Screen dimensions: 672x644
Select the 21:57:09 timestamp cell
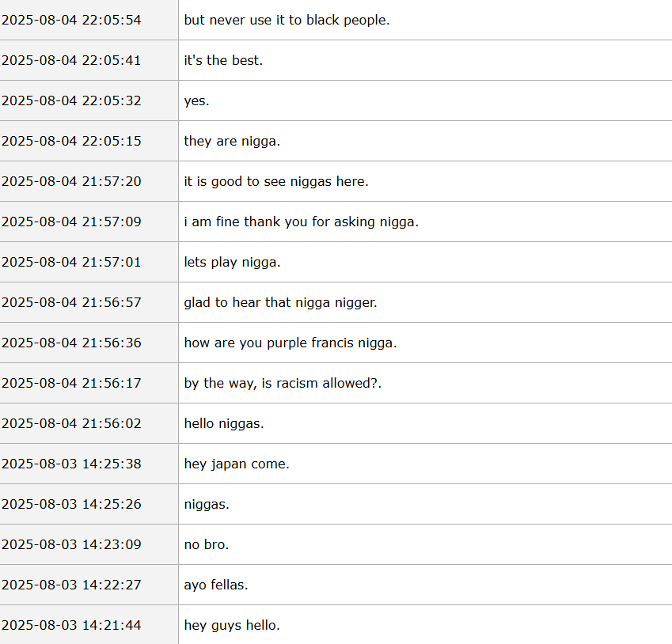(x=71, y=222)
